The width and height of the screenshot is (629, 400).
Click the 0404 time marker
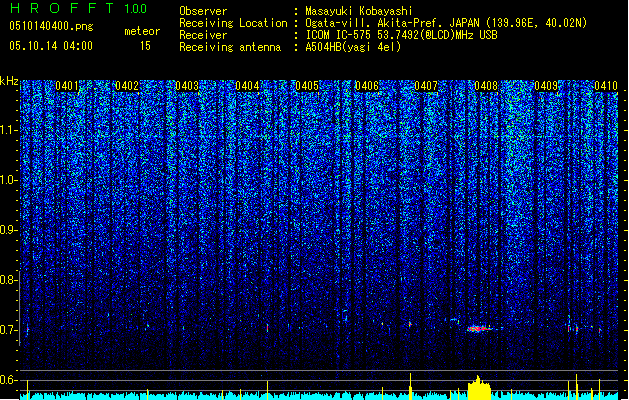(x=247, y=86)
